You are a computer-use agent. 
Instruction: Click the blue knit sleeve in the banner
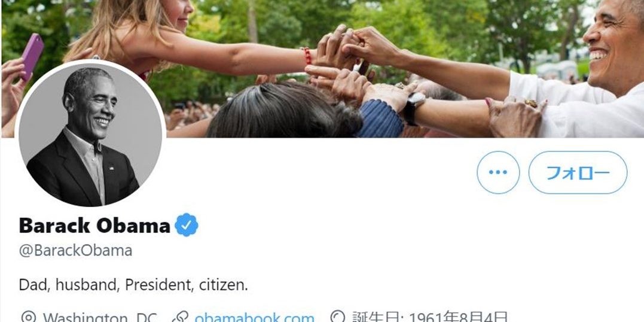[381, 119]
